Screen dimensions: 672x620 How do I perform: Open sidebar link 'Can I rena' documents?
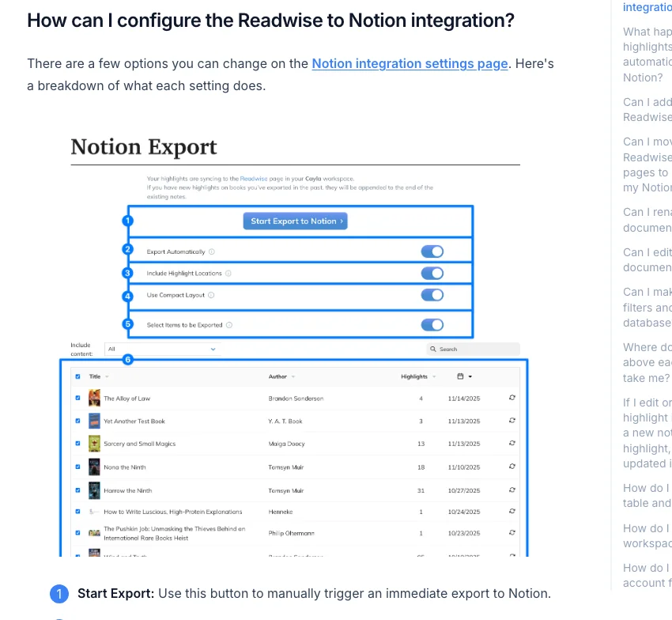647,220
